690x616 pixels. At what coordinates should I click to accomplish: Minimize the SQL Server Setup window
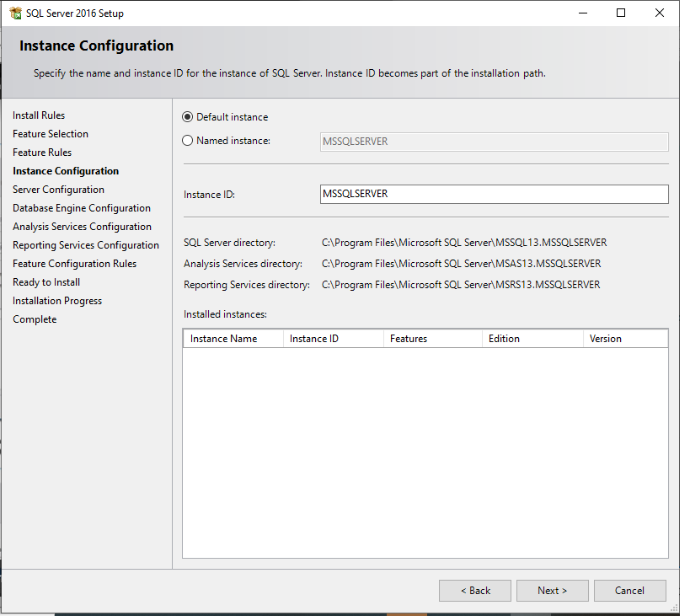coord(583,13)
